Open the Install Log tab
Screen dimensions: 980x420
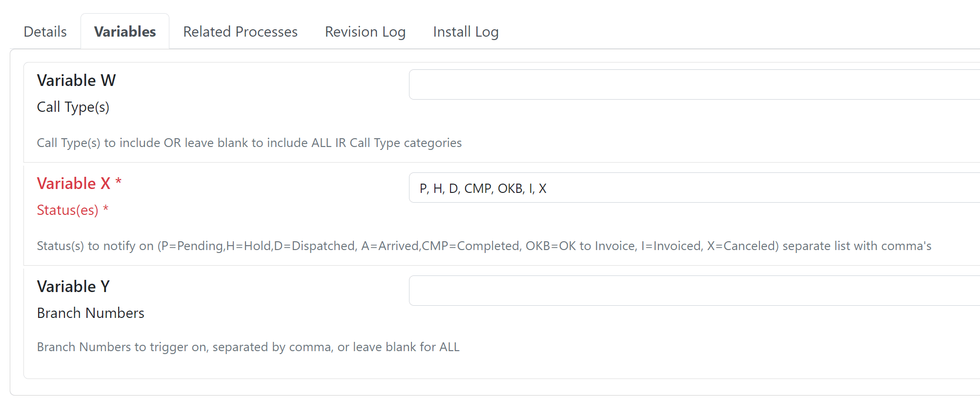pos(465,31)
